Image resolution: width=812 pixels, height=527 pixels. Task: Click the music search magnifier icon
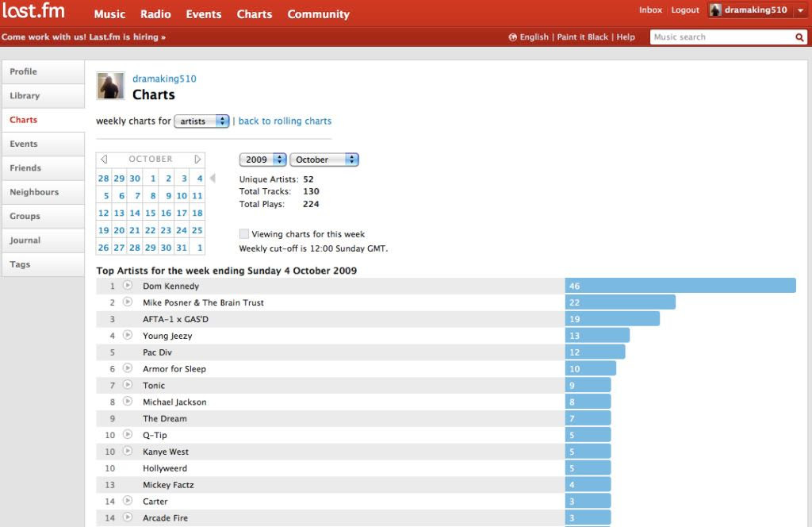799,37
